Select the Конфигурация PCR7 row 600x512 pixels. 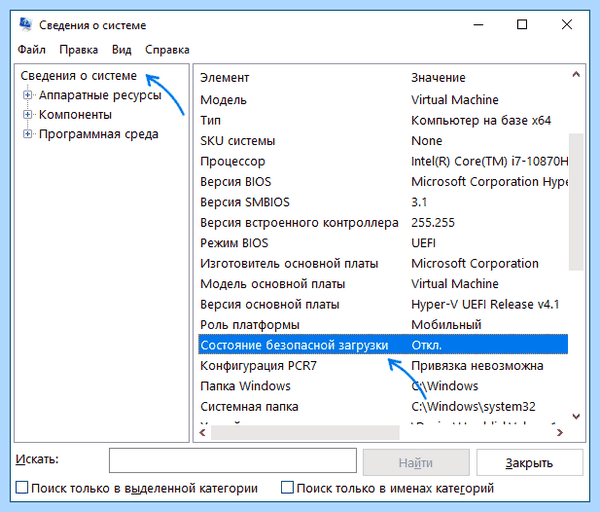[x=383, y=366]
